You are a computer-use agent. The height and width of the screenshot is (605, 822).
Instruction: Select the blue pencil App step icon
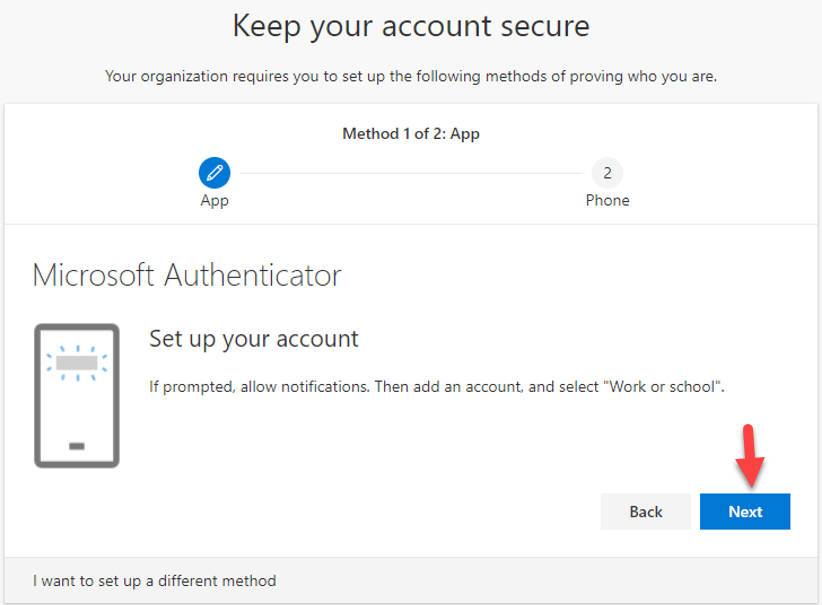(214, 173)
